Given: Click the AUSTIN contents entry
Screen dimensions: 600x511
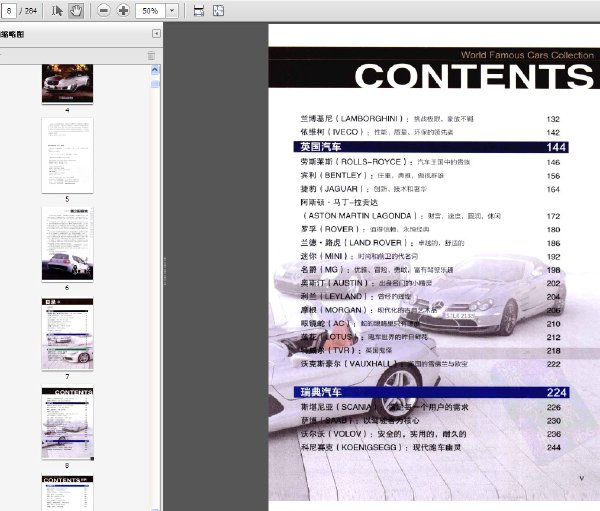Looking at the screenshot, I should 366,283.
